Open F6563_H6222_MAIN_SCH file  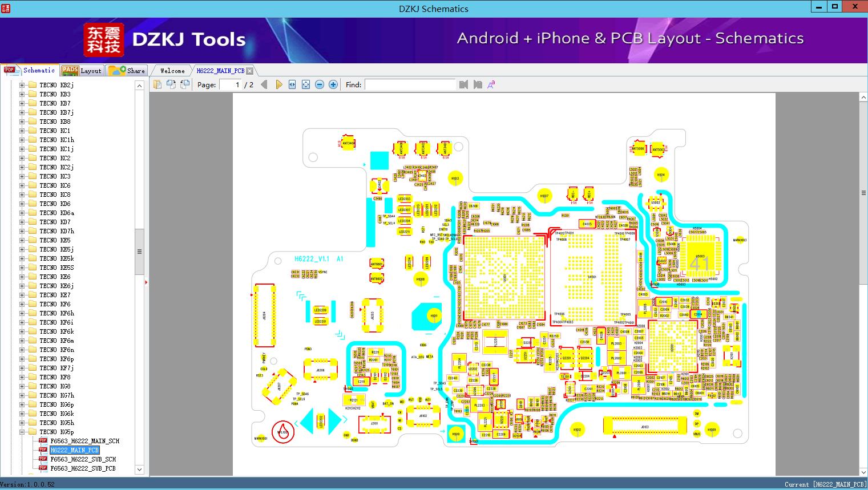point(84,441)
